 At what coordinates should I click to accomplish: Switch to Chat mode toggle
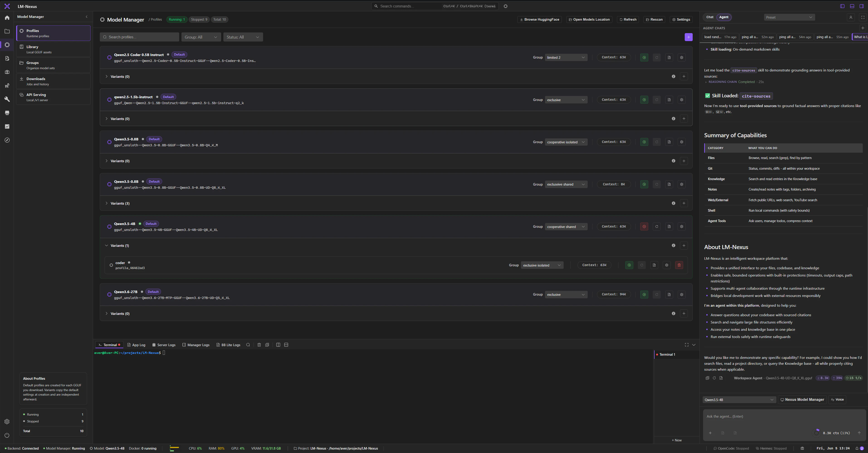(710, 17)
